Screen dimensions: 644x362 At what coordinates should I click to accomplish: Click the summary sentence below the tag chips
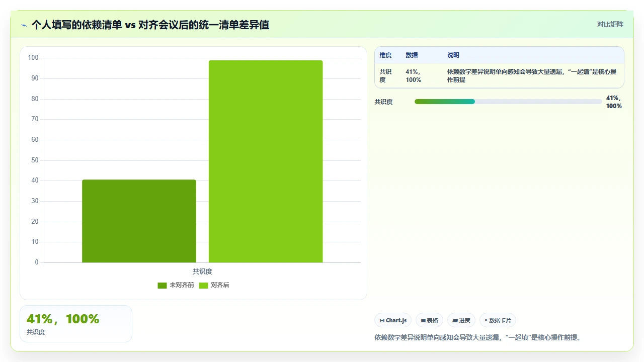(478, 337)
